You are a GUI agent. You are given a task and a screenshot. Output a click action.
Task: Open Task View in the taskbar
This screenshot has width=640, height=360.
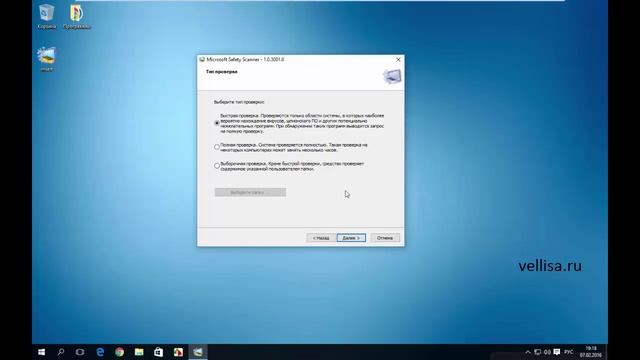80,352
